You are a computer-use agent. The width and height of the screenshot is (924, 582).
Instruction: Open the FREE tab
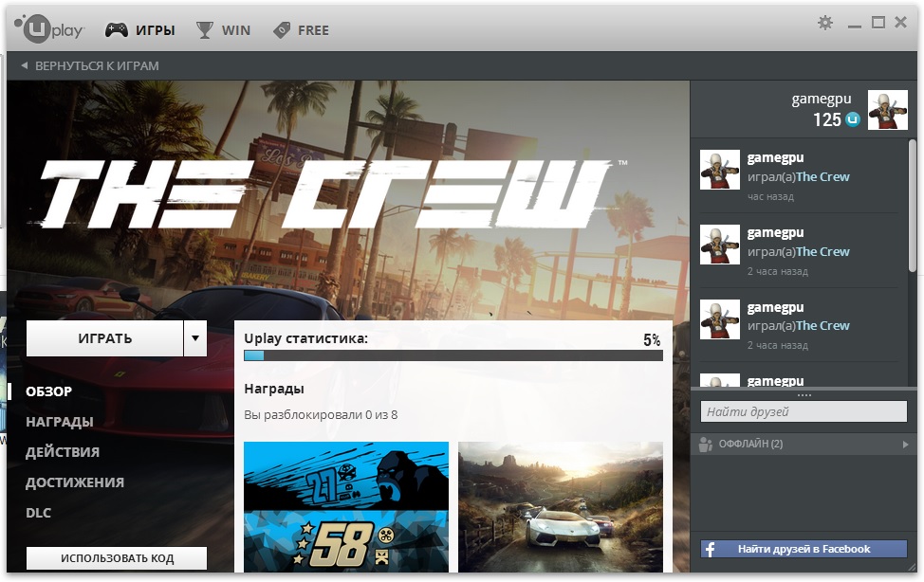point(301,30)
